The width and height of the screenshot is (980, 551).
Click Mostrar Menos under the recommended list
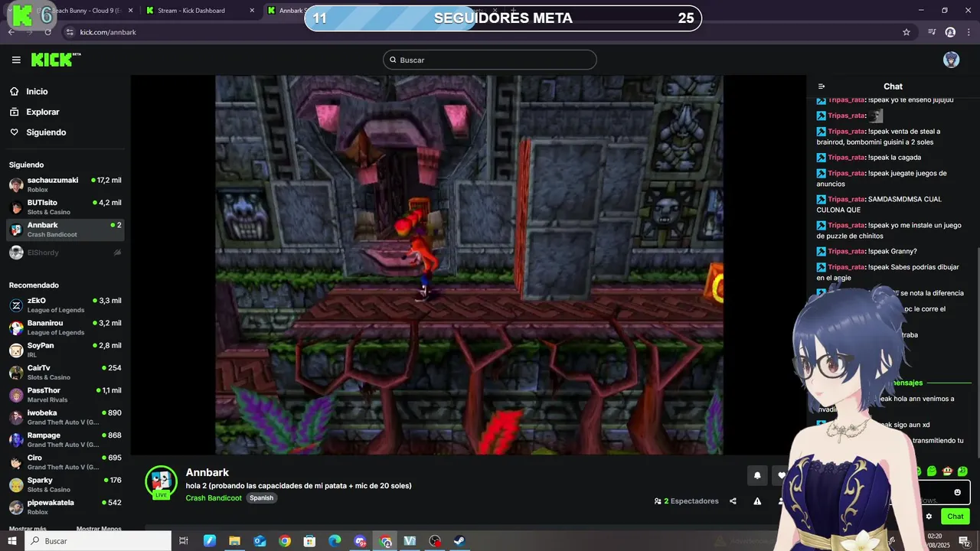click(99, 528)
